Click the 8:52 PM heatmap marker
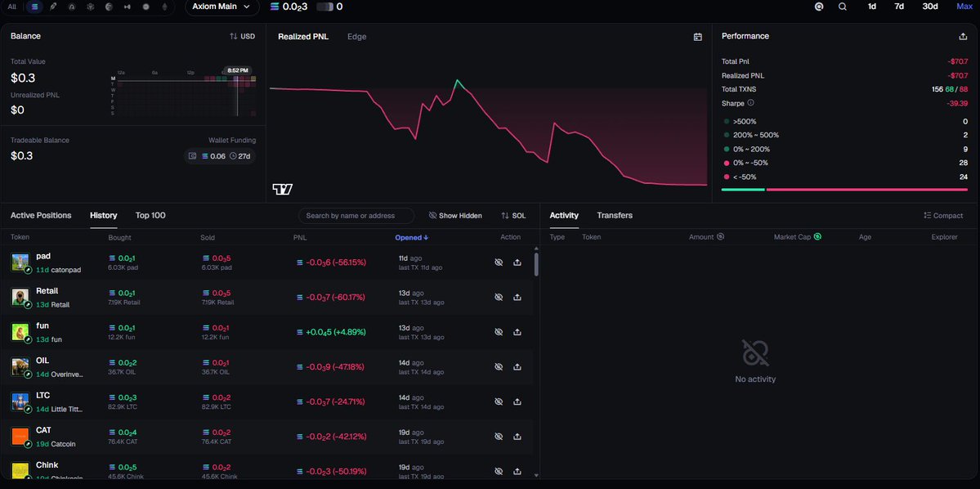Viewport: 980px width, 489px height. pyautogui.click(x=238, y=70)
